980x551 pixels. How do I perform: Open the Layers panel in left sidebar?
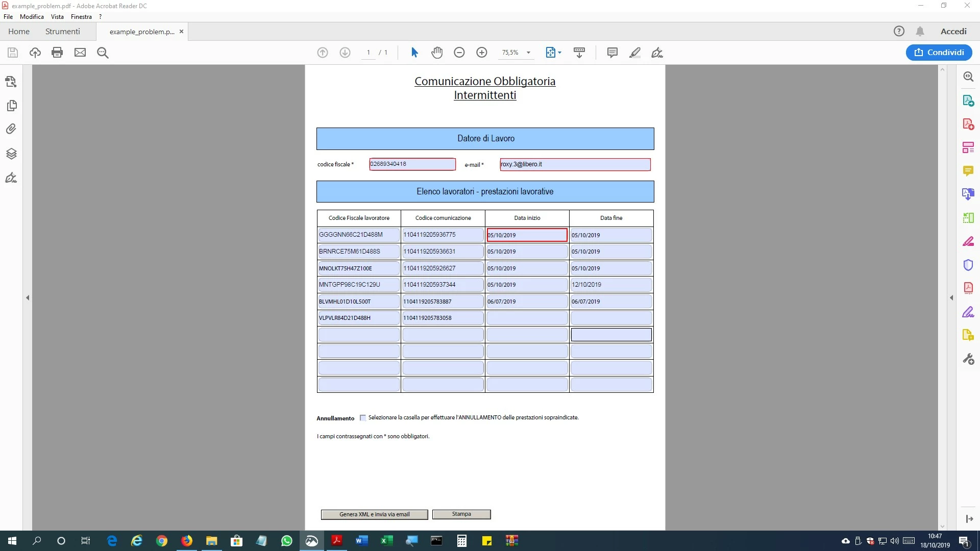pyautogui.click(x=11, y=154)
